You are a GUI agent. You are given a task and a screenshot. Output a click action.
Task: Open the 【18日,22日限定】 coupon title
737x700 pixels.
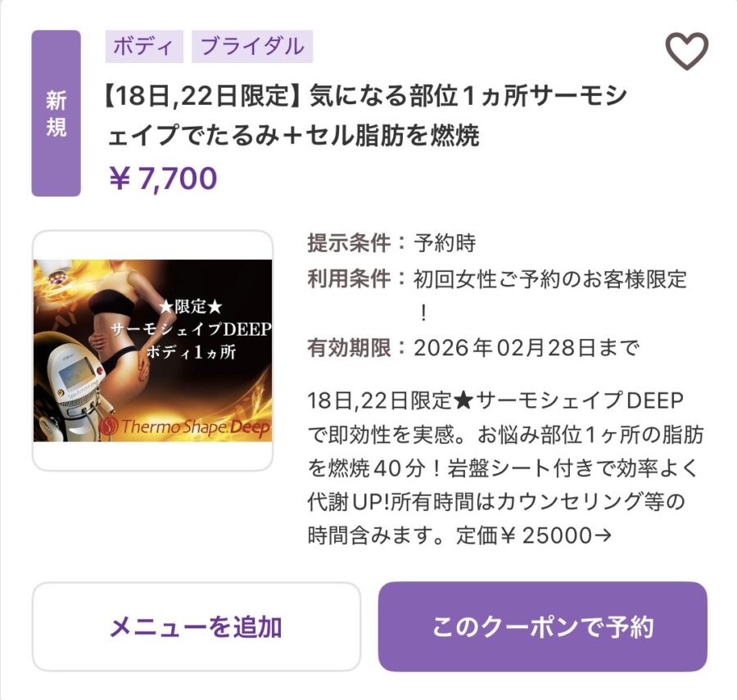pyautogui.click(x=365, y=115)
